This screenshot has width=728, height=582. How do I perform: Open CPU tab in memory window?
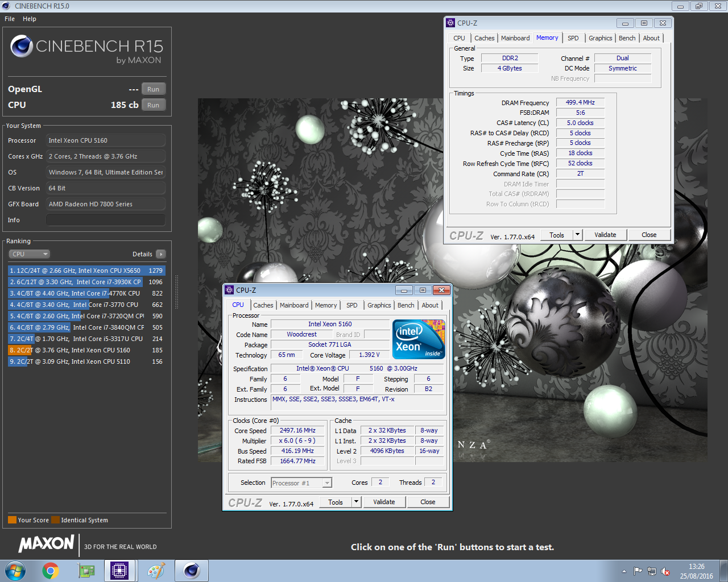pyautogui.click(x=460, y=38)
